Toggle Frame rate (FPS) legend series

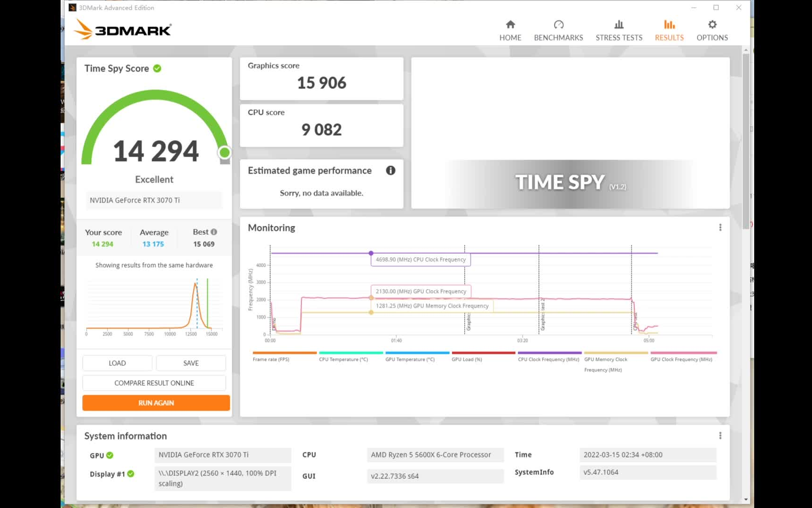coord(284,357)
